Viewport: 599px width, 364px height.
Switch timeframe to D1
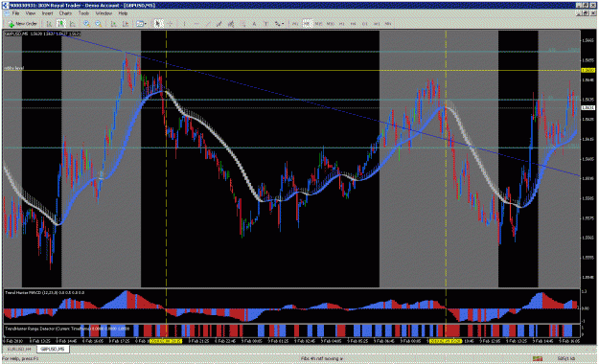coord(365,24)
